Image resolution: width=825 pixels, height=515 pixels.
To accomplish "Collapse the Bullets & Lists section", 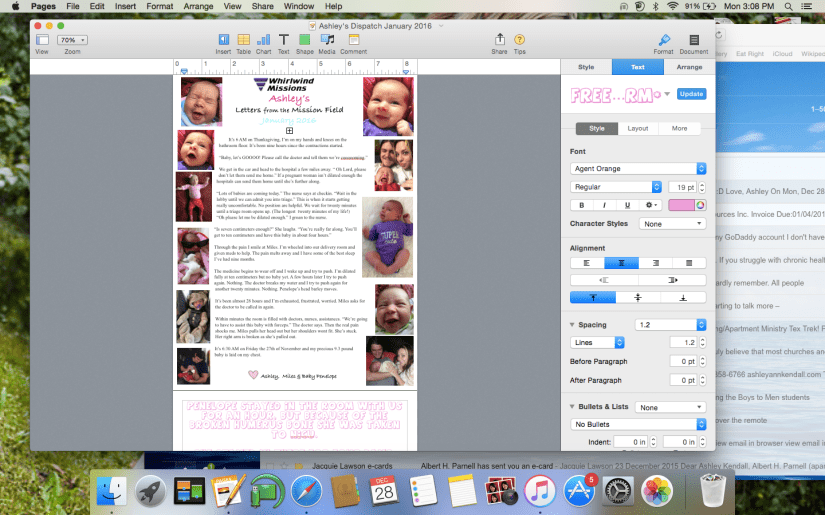I will click(572, 407).
